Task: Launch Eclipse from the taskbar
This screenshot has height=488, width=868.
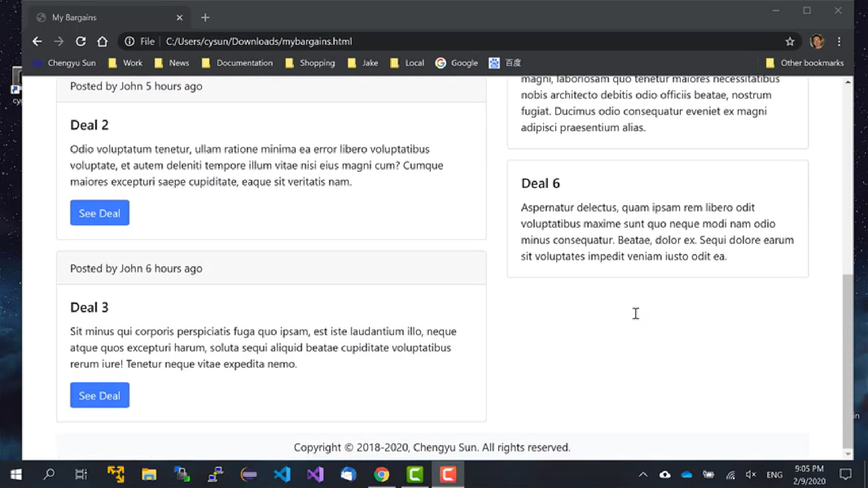Action: pos(249,474)
